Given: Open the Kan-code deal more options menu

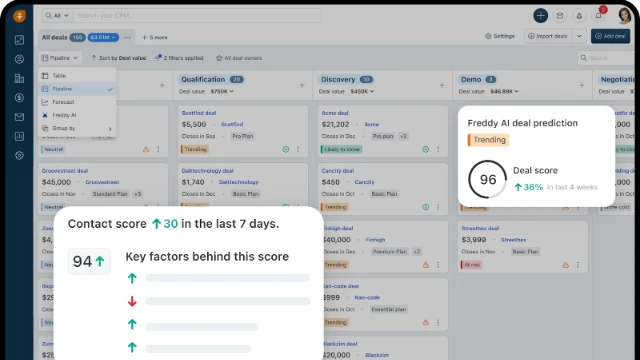Looking at the screenshot, I should point(438,322).
